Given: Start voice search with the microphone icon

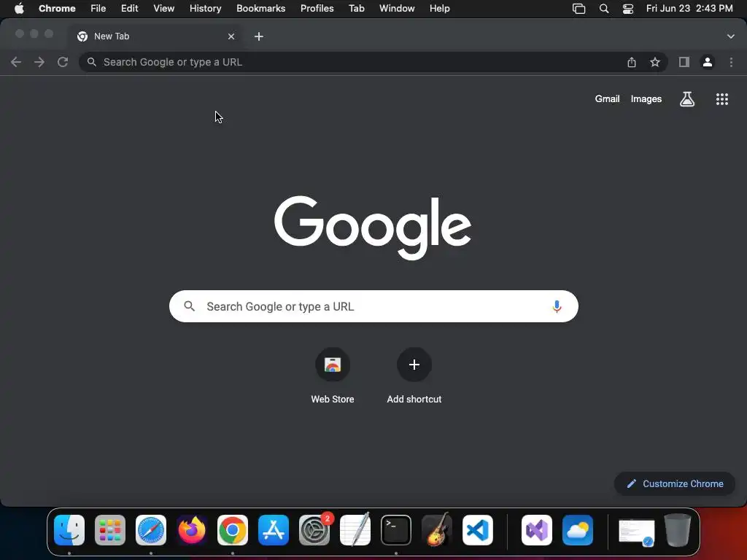Looking at the screenshot, I should (557, 306).
